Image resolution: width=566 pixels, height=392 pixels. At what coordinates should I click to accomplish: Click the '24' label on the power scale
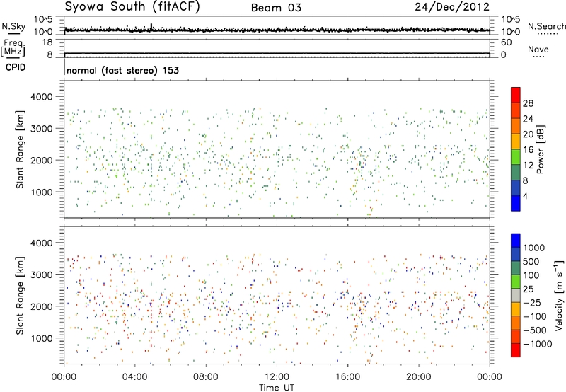tap(528, 119)
